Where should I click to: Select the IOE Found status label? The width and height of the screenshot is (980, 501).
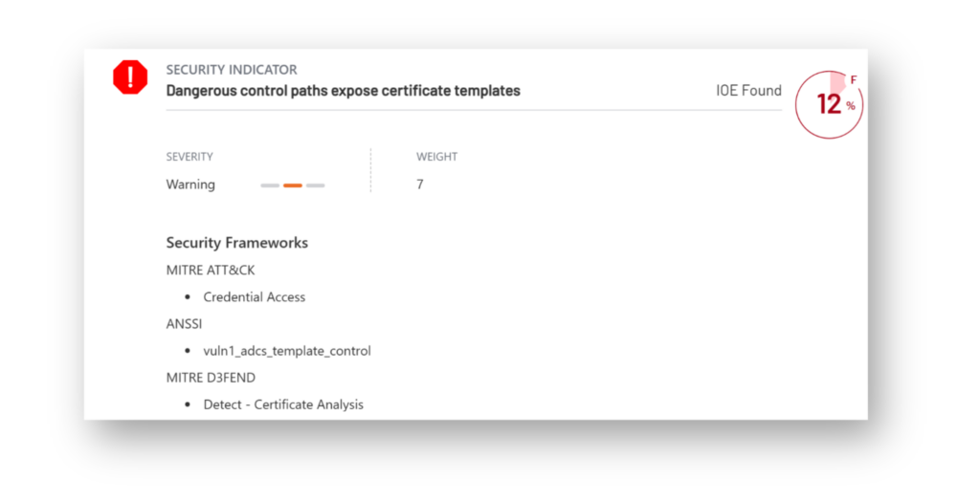748,91
